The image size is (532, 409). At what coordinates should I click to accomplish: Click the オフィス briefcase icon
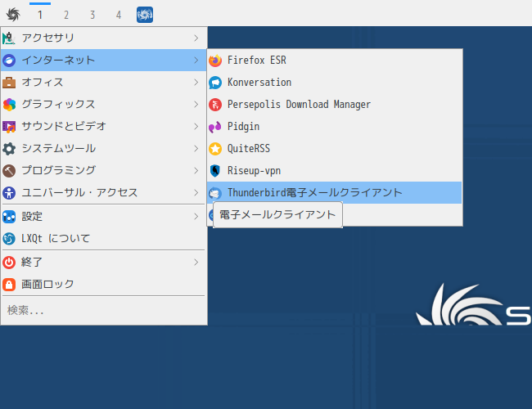(9, 83)
